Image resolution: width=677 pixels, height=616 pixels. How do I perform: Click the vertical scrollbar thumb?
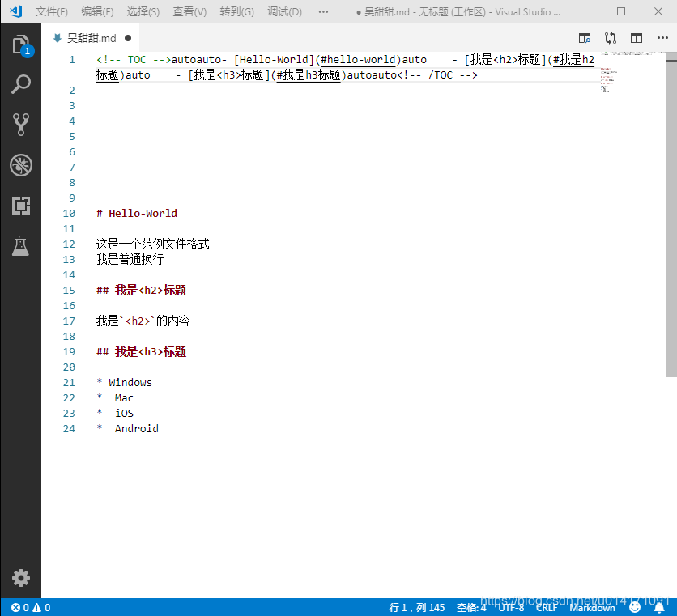[671, 215]
